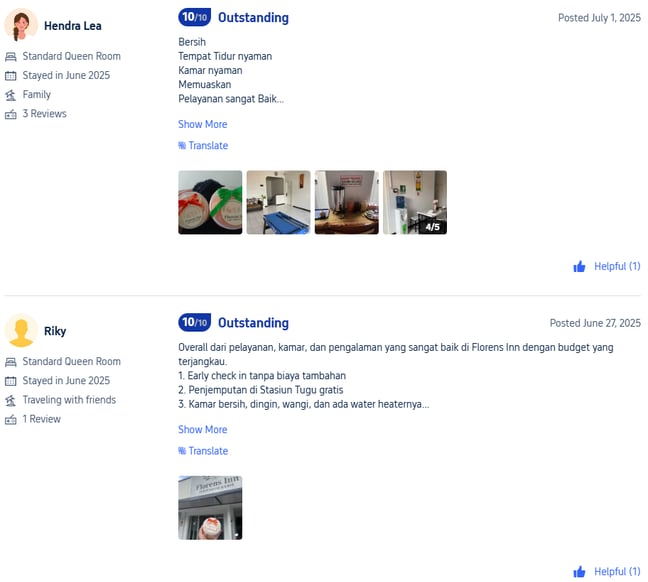Open photo of hot water dispenser urn
Image resolution: width=648 pixels, height=582 pixels.
[x=347, y=203]
